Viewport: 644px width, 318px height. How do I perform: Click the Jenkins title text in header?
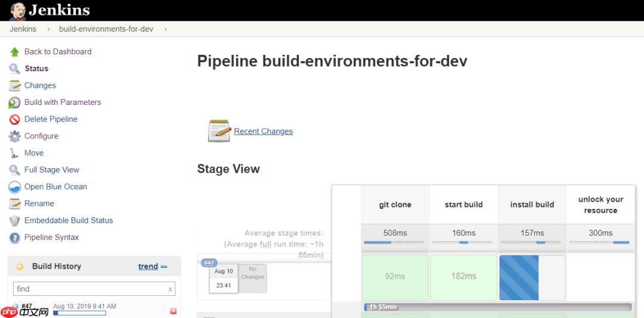59,10
